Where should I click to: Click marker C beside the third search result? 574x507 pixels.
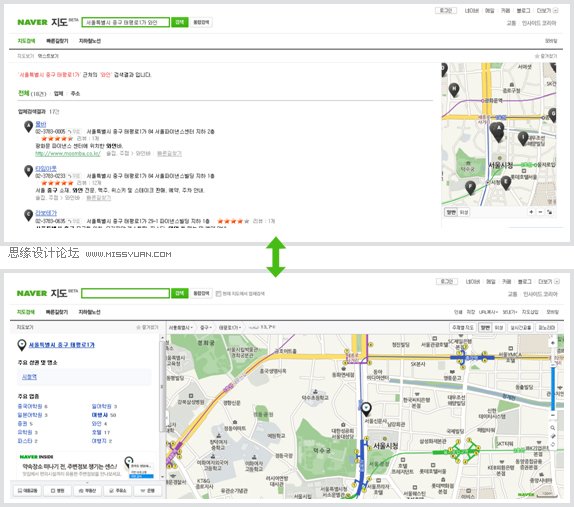coord(29,215)
